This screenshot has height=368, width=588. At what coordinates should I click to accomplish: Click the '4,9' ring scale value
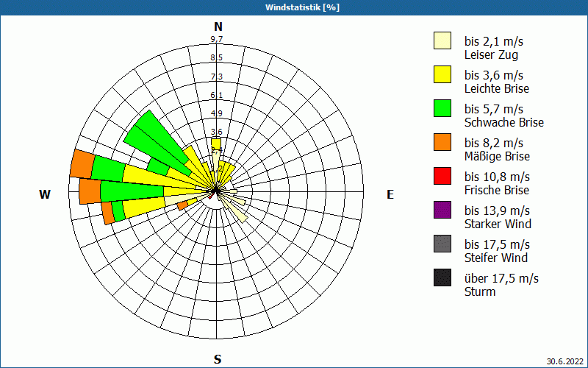[217, 113]
